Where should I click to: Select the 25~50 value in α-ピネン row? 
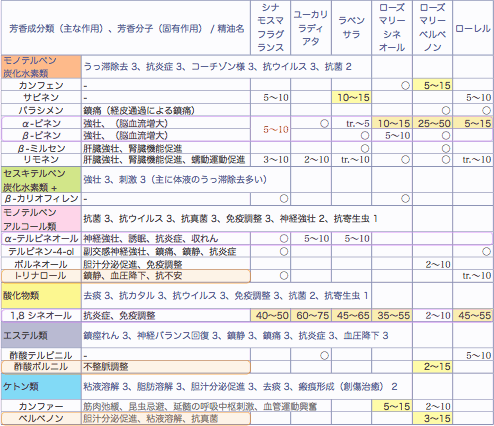(x=432, y=123)
